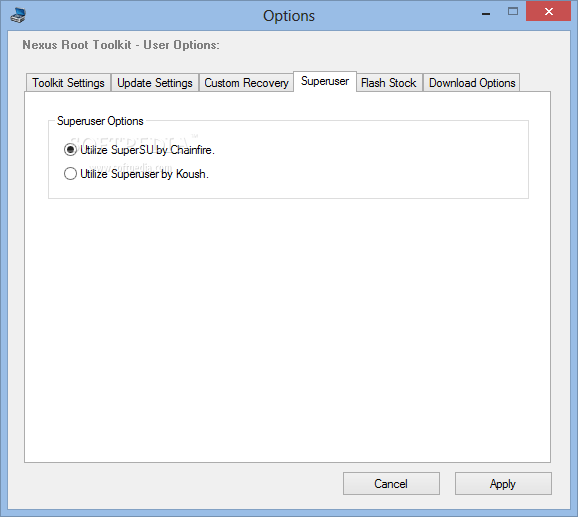Click the Superuser Options group label
Image resolution: width=578 pixels, height=517 pixels.
100,121
